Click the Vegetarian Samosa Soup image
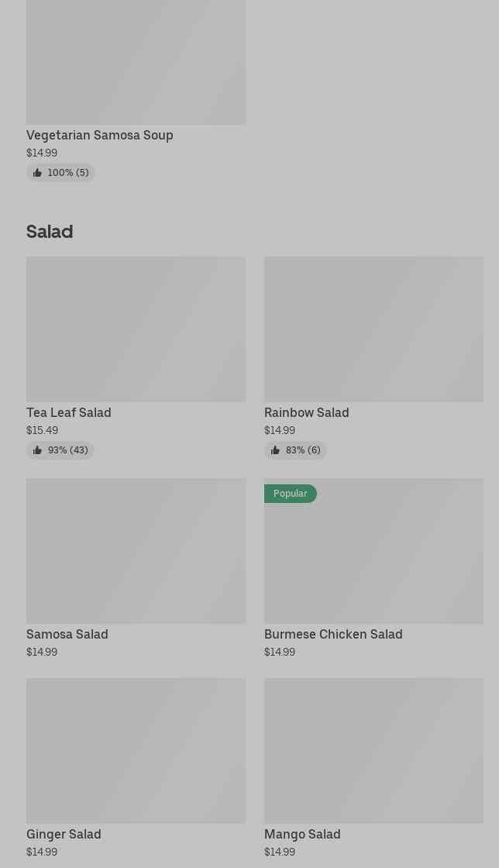Viewport: 499px width, 868px height. (136, 62)
